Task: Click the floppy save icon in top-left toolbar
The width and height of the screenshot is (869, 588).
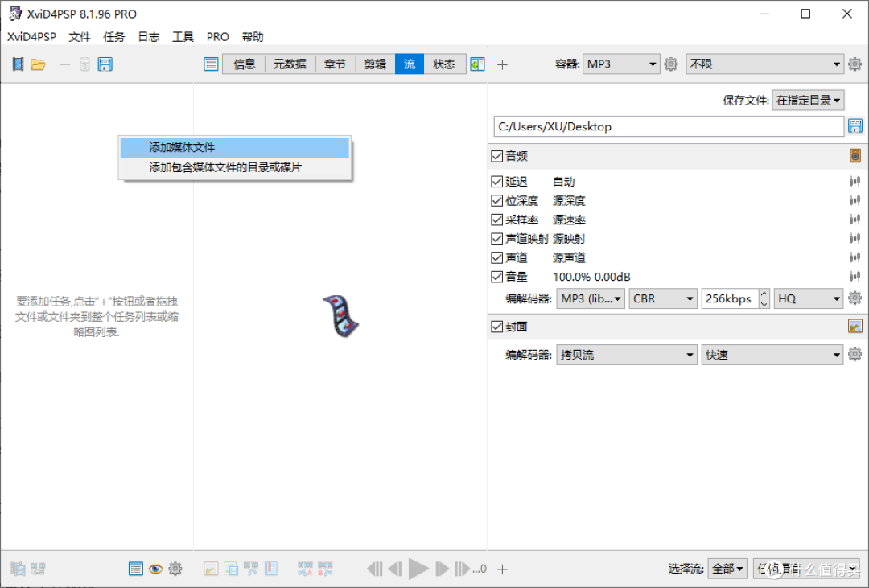Action: pyautogui.click(x=105, y=64)
